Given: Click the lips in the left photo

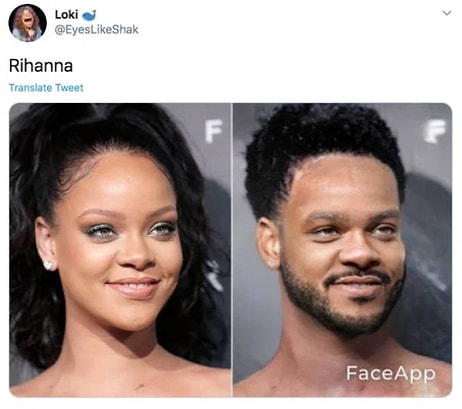Looking at the screenshot, I should click(x=133, y=287).
